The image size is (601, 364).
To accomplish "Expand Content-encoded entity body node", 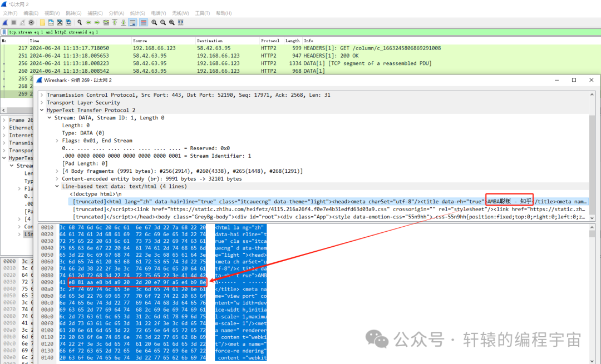I will tap(57, 179).
